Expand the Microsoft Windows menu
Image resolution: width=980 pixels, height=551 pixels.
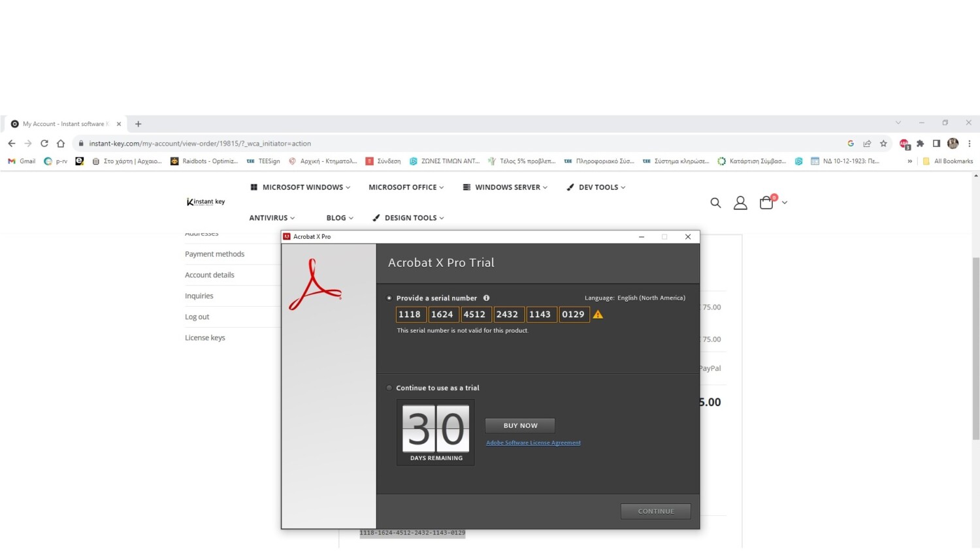301,187
